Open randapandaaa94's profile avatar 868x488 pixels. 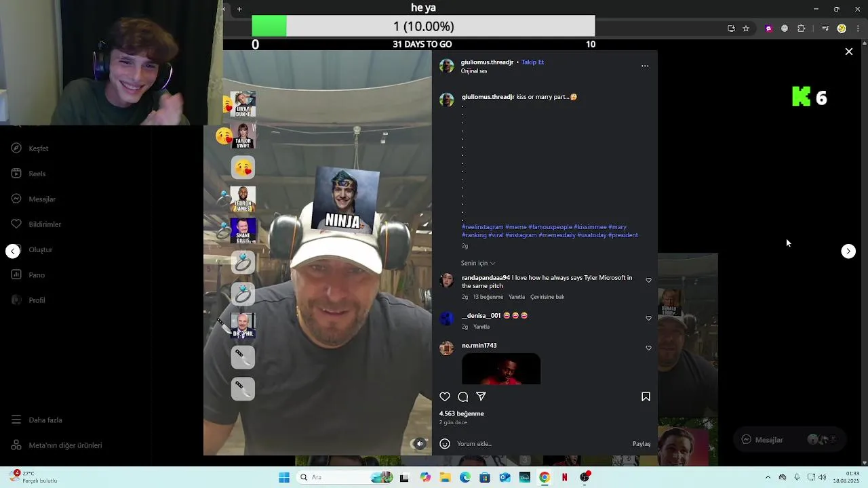pos(446,281)
